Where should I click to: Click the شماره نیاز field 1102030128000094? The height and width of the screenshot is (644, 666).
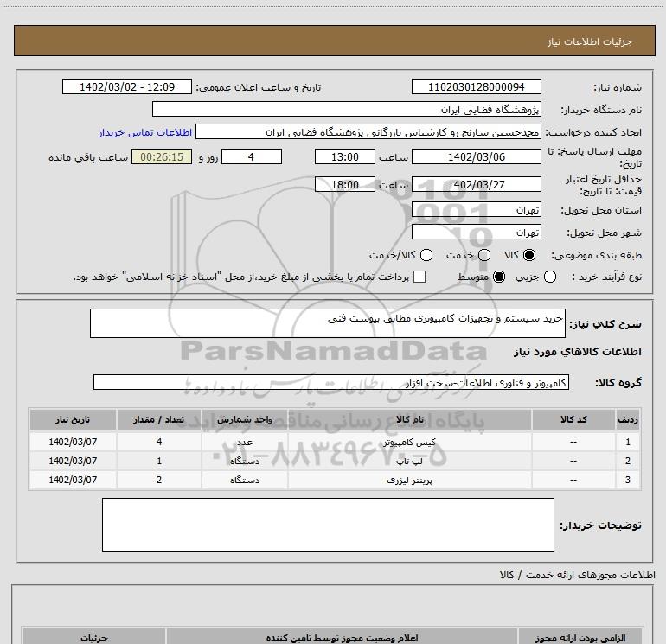476,86
